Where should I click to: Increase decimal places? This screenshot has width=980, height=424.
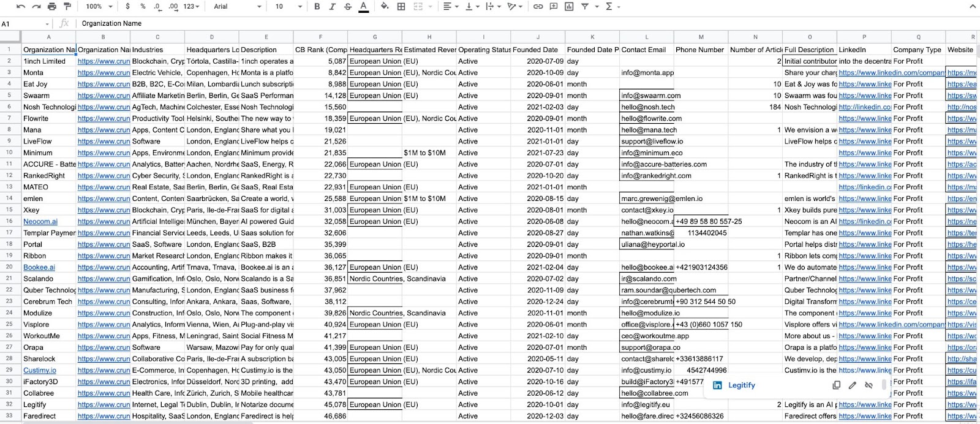[x=173, y=6]
